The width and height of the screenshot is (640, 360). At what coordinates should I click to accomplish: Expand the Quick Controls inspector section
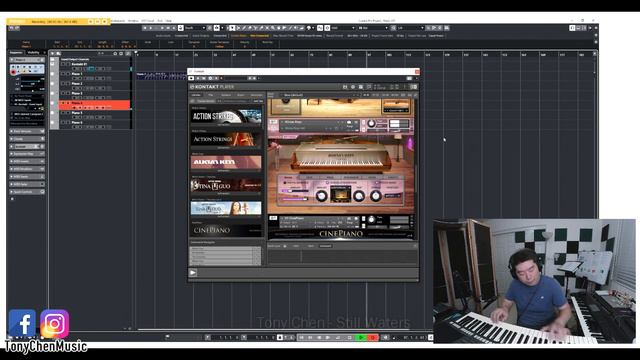click(27, 192)
